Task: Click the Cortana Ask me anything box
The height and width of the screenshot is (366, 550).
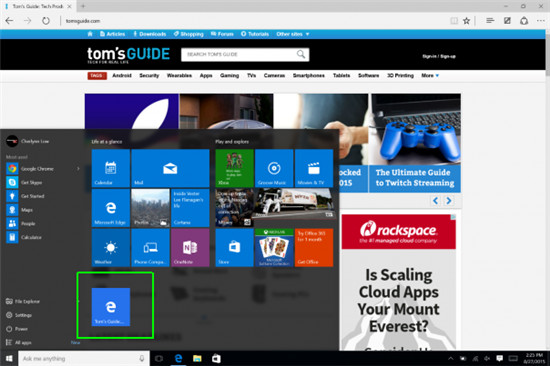Action: pyautogui.click(x=81, y=358)
